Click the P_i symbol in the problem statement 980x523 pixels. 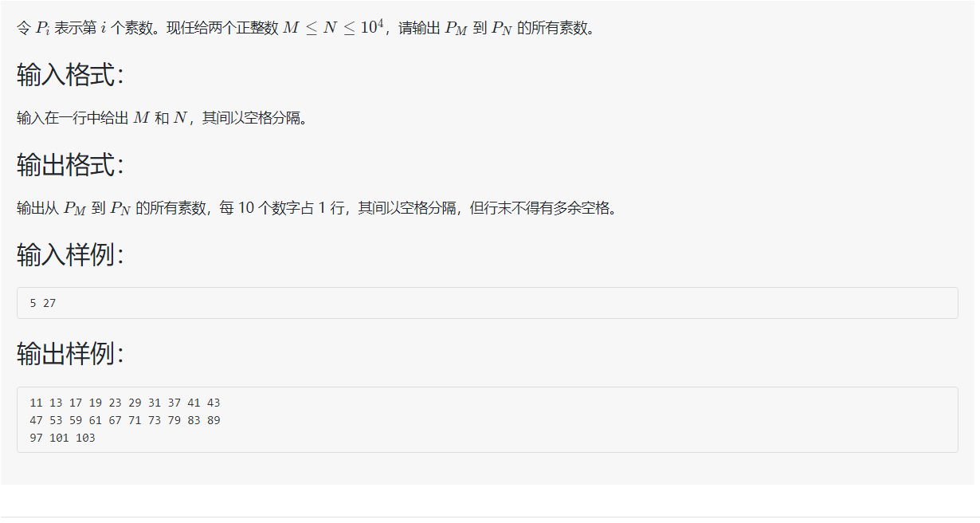pos(43,28)
